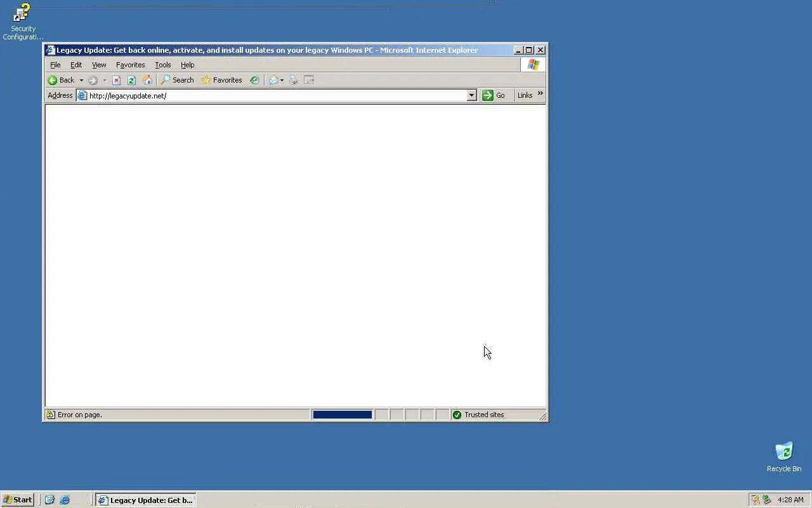Expand the Mail button dropdown arrow
This screenshot has width=812, height=508.
pyautogui.click(x=282, y=80)
